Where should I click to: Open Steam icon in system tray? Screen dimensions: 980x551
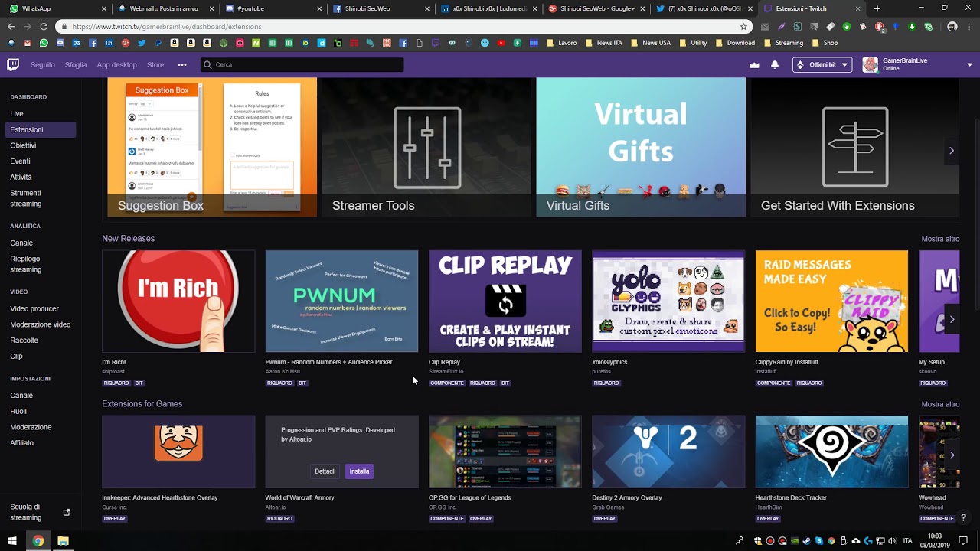click(x=806, y=541)
